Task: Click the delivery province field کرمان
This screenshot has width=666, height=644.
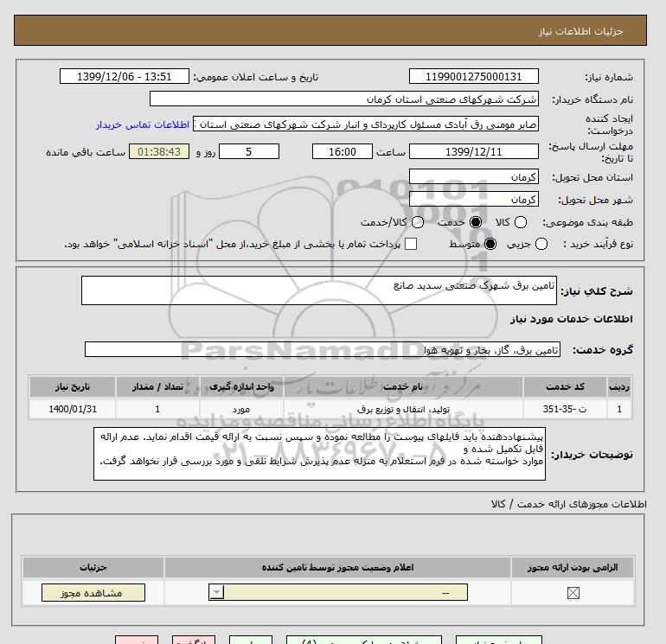Action: [x=474, y=176]
